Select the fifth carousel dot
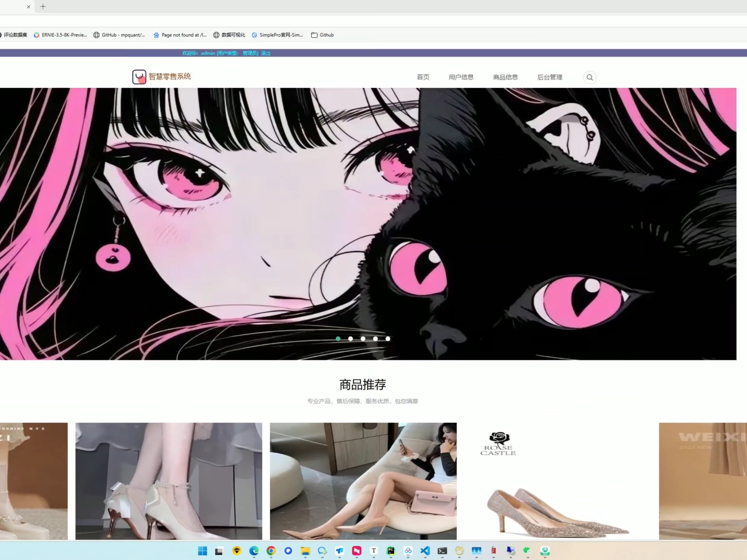747x560 pixels. pos(388,339)
